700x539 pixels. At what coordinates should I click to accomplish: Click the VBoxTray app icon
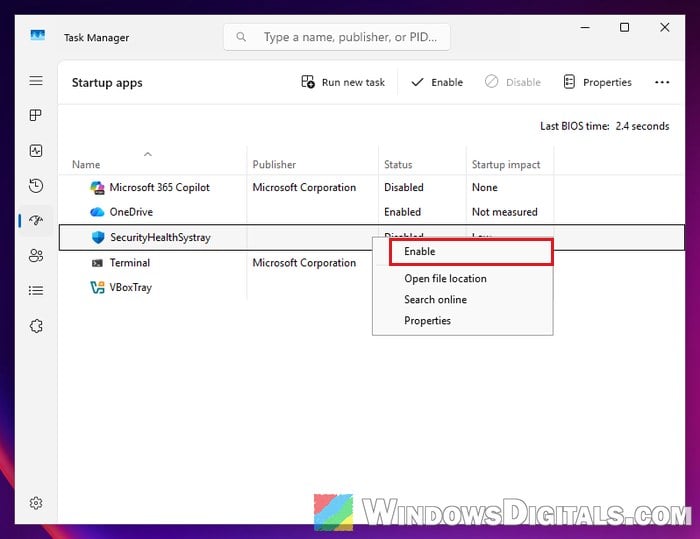click(97, 288)
